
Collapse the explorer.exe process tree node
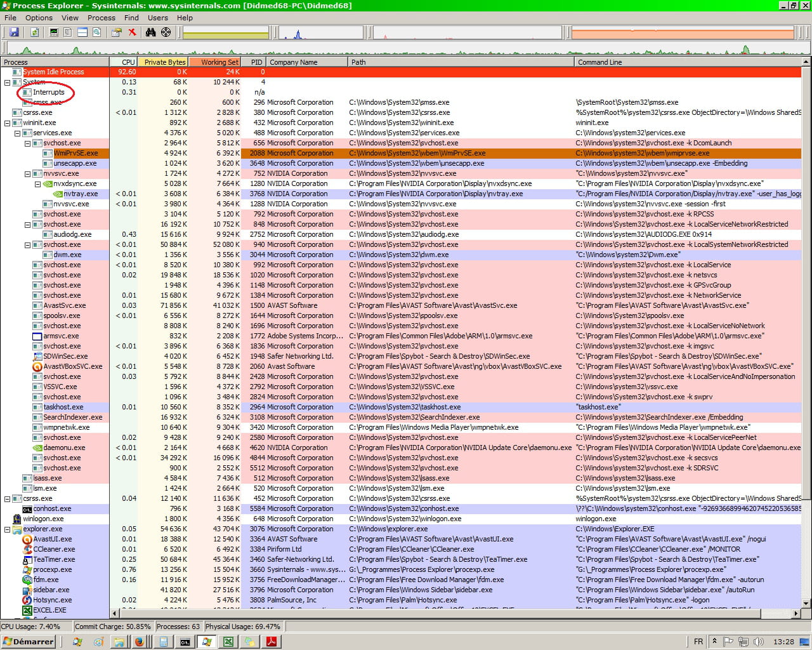pos(8,529)
